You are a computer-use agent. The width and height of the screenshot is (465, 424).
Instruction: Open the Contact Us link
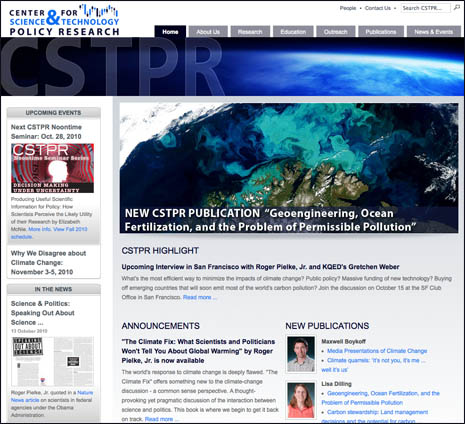378,8
